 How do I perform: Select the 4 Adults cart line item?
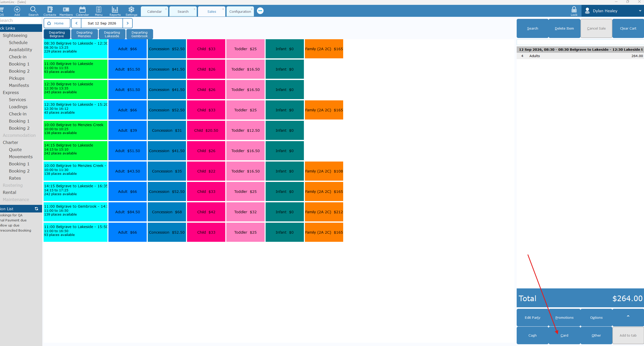click(580, 56)
